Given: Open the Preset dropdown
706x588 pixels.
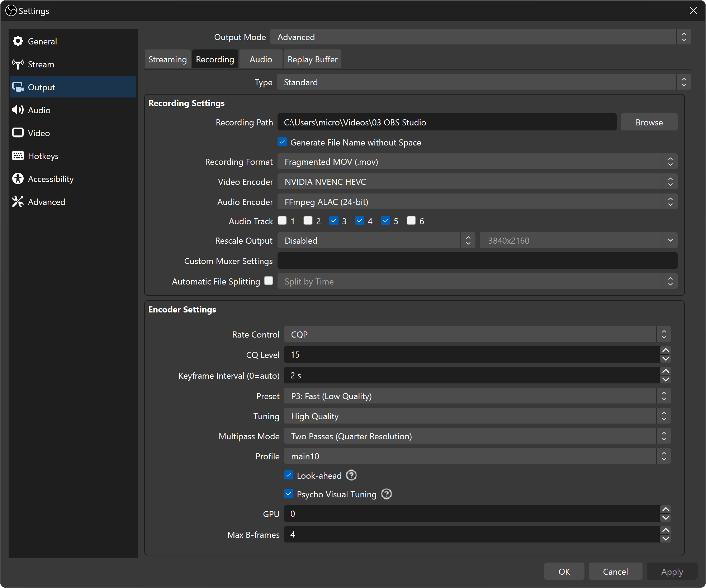Looking at the screenshot, I should pyautogui.click(x=478, y=396).
